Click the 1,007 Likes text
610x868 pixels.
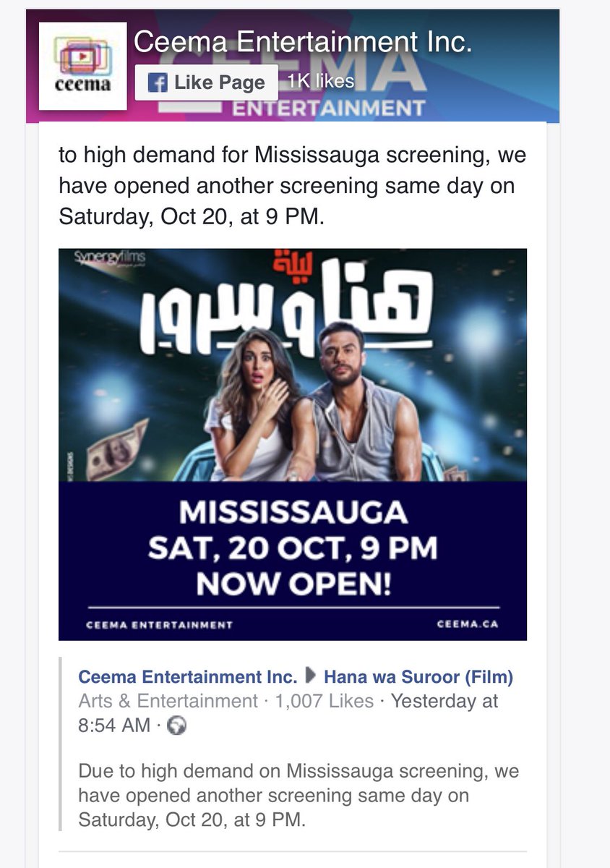pos(324,701)
